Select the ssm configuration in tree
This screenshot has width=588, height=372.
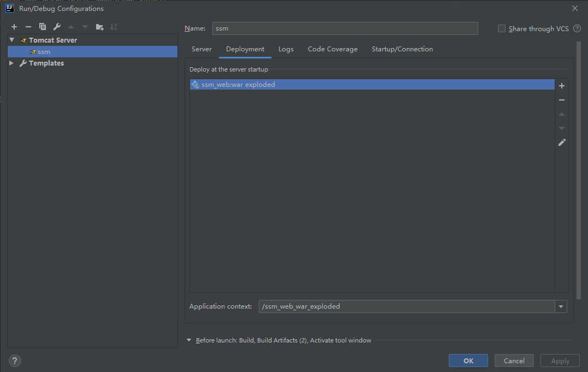(92, 52)
